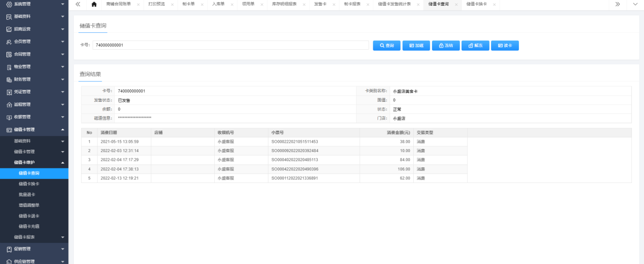Click the 合同管理 module icon
This screenshot has width=644, height=264.
pyautogui.click(x=9, y=54)
